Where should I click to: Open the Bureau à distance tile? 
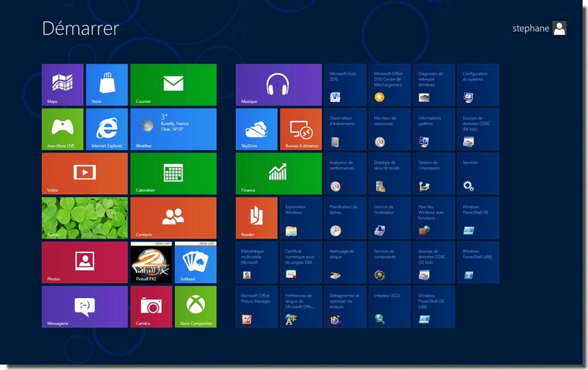(301, 129)
